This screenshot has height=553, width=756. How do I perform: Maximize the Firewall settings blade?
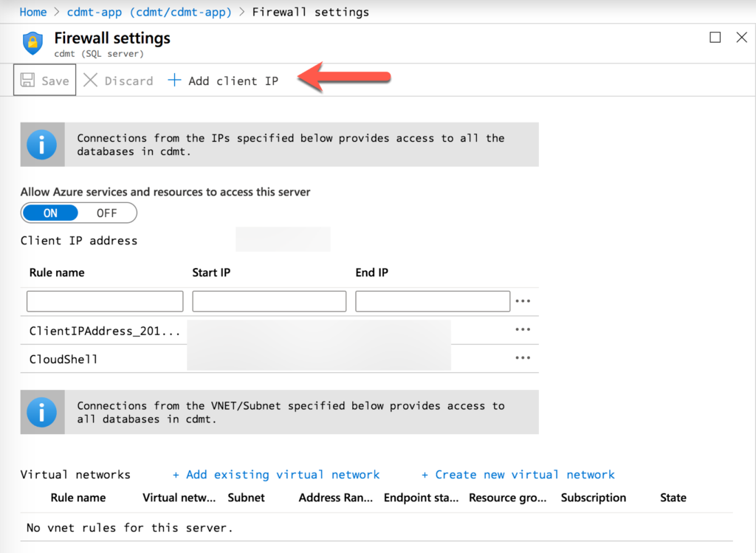[x=715, y=37]
